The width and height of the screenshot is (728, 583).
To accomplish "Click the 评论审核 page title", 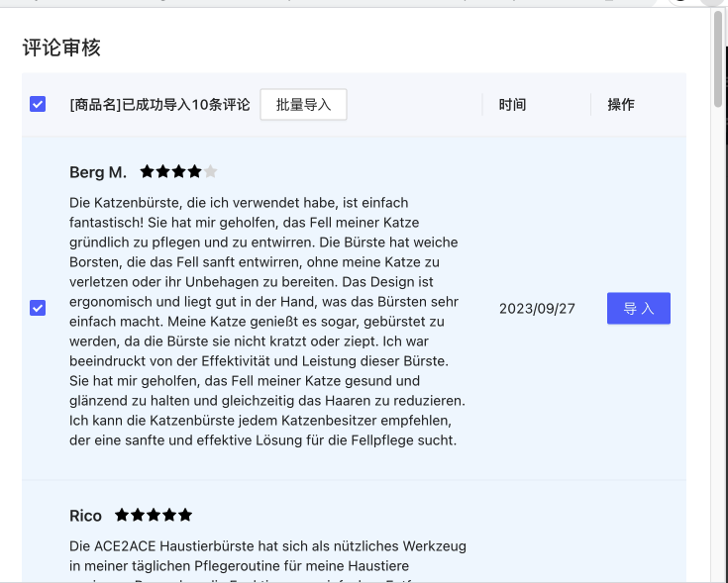I will point(61,48).
